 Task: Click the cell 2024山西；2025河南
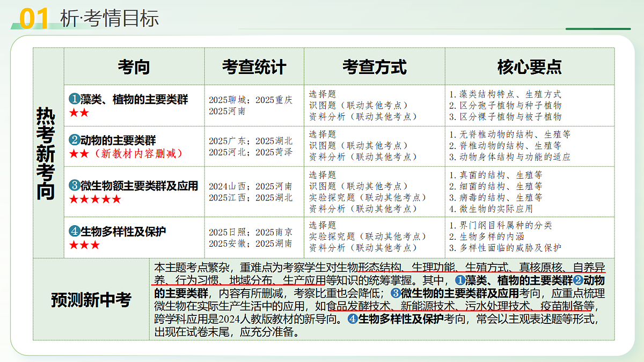251,186
